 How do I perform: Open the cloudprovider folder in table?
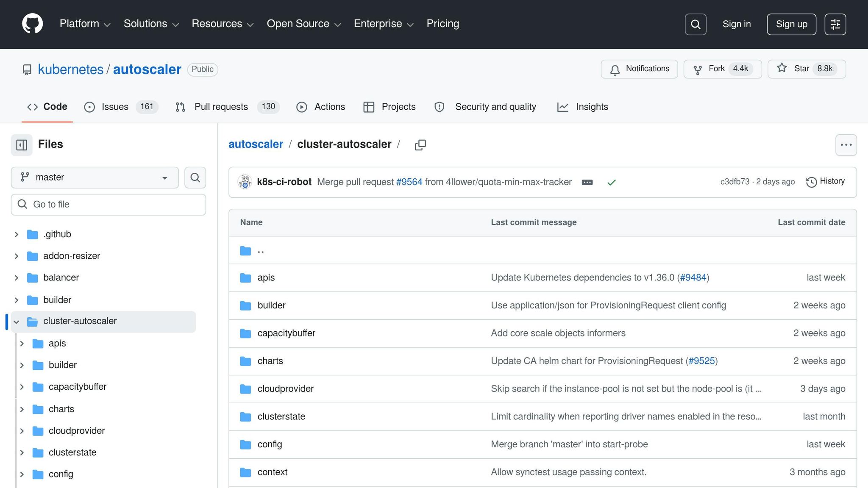286,389
